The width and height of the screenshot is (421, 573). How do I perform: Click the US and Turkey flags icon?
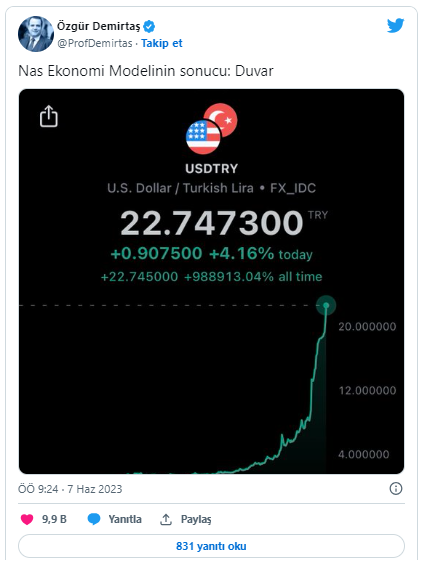click(x=211, y=129)
